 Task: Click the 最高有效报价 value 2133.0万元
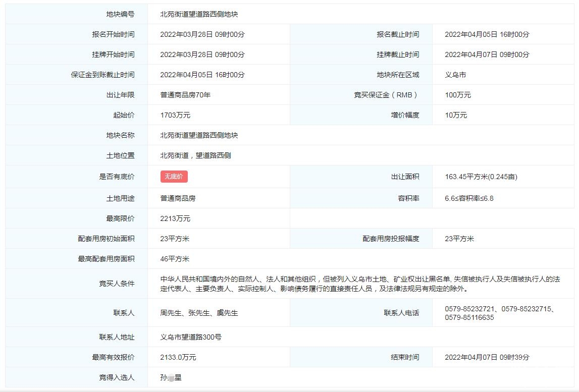pyautogui.click(x=178, y=357)
